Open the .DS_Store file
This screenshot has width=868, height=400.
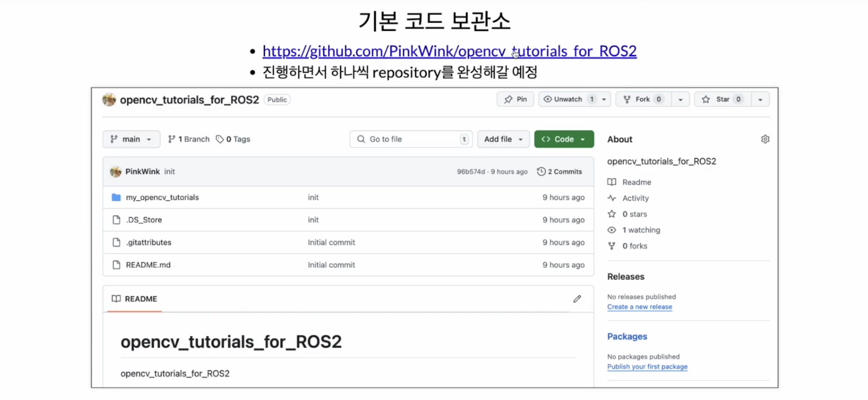[x=144, y=220]
